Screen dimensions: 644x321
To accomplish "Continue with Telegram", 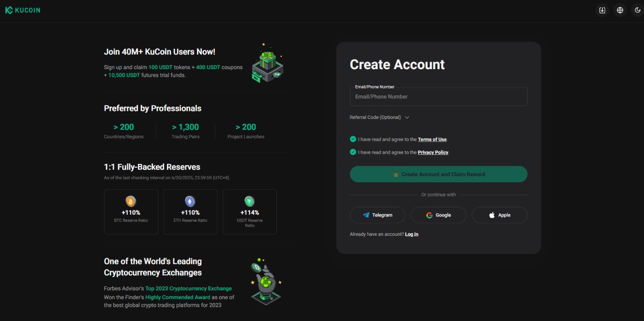I will click(x=377, y=215).
